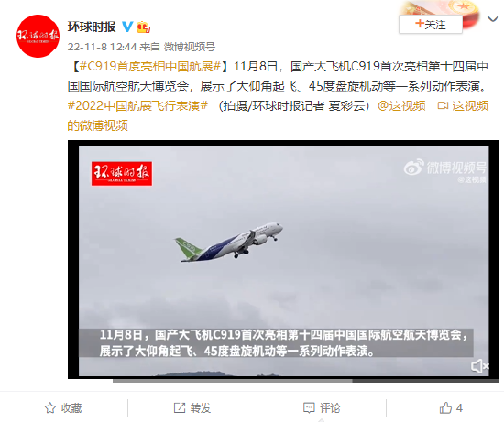Play the C919 airplane video

point(283,259)
